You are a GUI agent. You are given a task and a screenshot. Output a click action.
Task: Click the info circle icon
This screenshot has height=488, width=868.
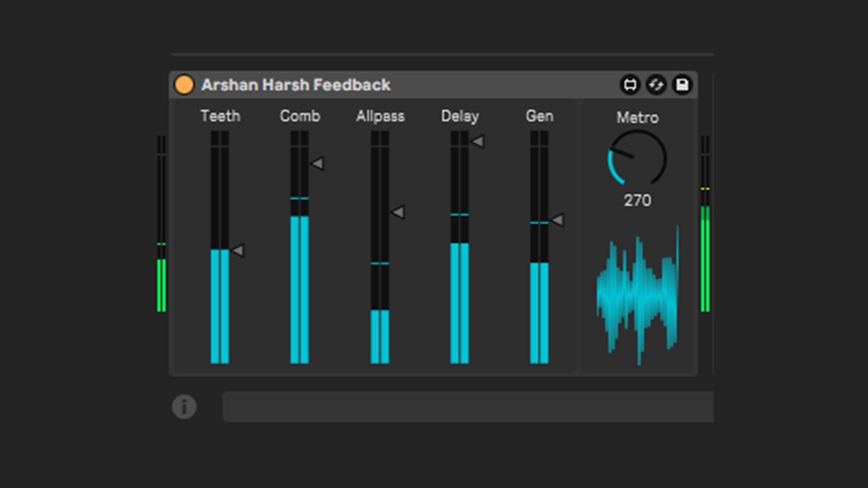pos(184,407)
